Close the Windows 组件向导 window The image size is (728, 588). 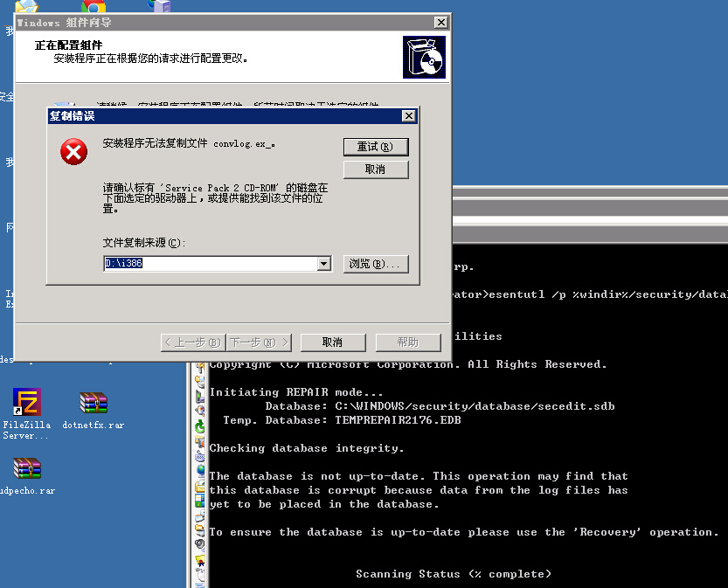(440, 22)
